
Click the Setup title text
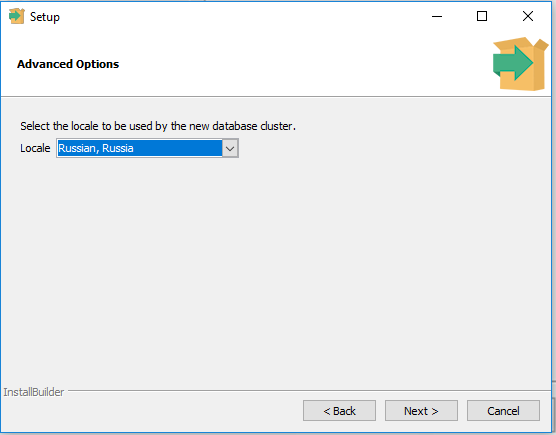click(x=45, y=17)
